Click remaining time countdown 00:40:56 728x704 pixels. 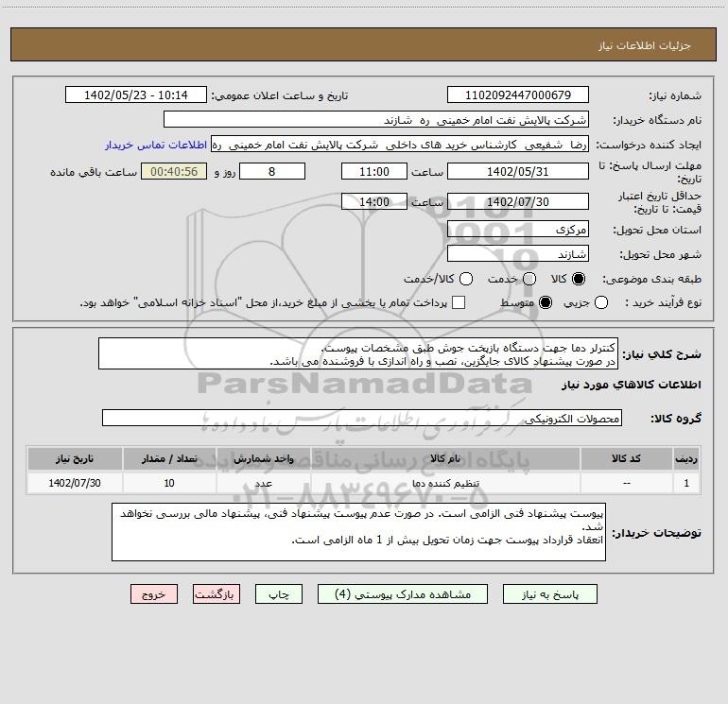point(174,171)
